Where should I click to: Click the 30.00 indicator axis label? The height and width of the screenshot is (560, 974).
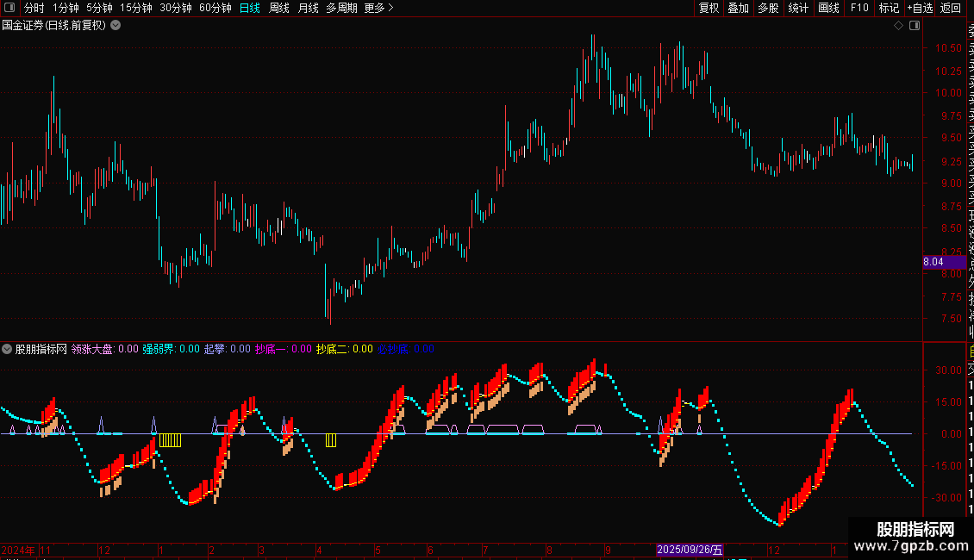point(948,370)
